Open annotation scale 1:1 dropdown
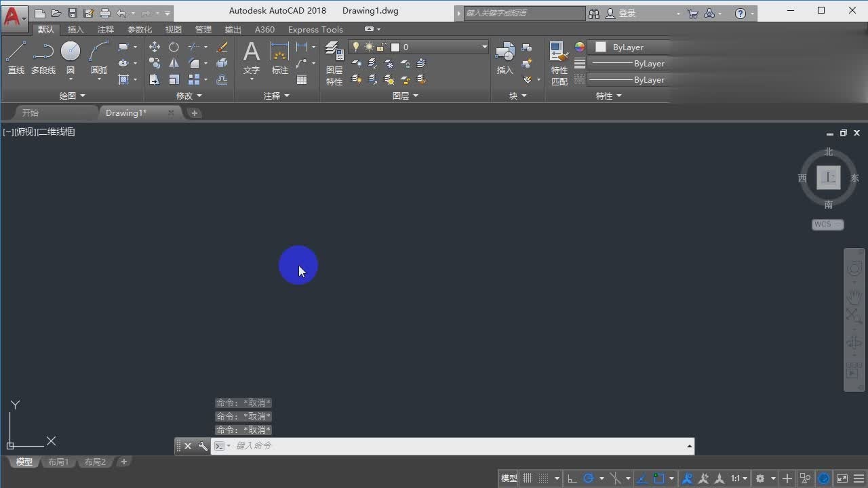Viewport: 868px width, 488px height. pyautogui.click(x=739, y=479)
